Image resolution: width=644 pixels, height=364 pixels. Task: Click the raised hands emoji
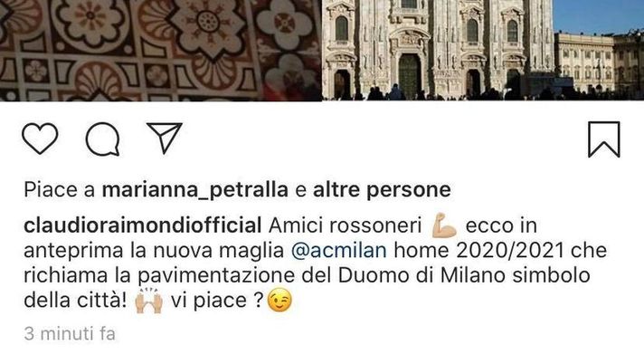(148, 301)
